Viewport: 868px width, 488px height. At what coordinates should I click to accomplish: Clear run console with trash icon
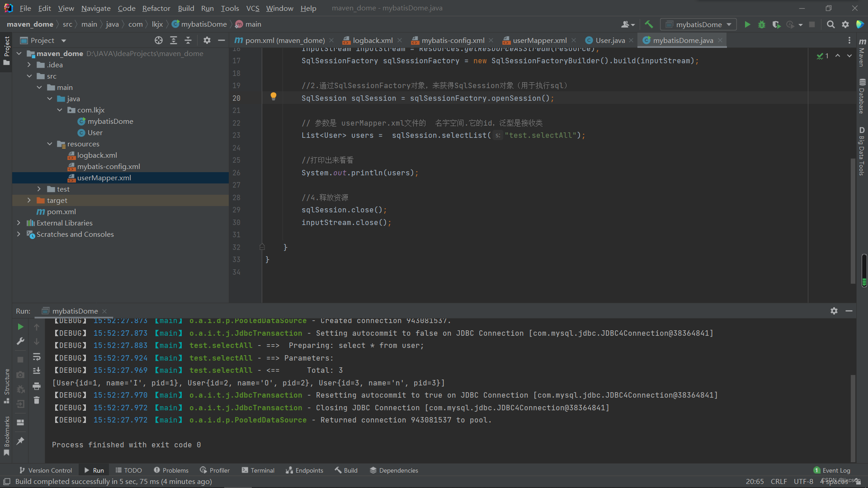point(37,400)
